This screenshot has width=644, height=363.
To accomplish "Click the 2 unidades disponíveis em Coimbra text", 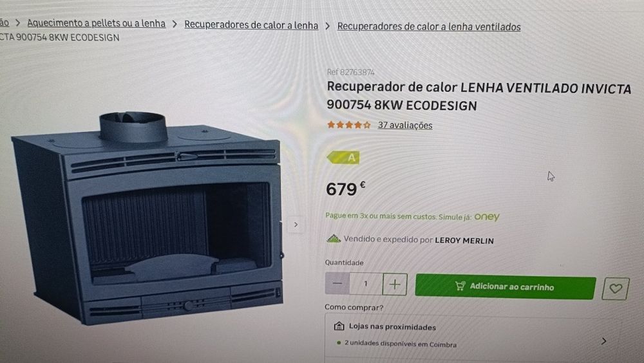I will [401, 344].
